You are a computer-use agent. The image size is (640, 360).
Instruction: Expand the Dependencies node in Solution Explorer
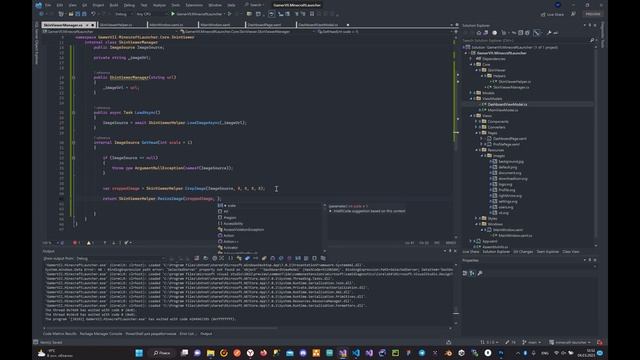coord(471,59)
